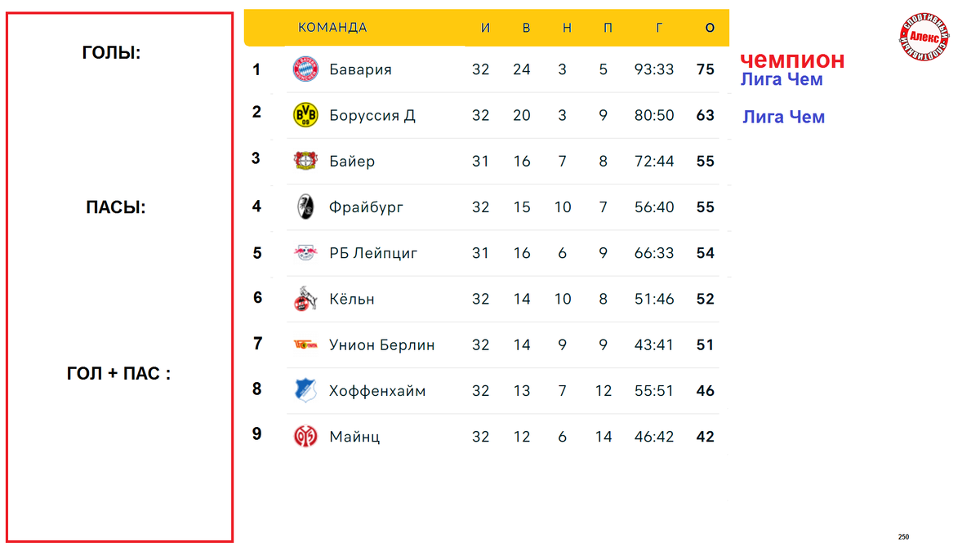This screenshot has height=551, width=980.
Task: Open the Бавария team name
Action: (x=360, y=69)
